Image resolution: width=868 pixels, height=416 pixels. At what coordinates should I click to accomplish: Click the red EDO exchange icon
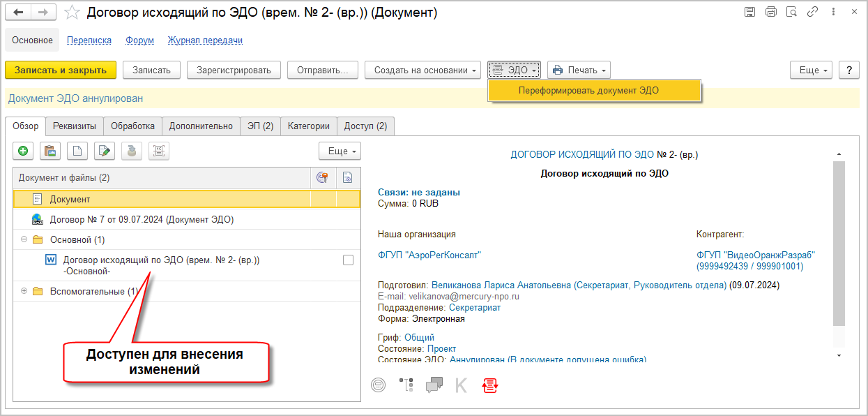(491, 385)
